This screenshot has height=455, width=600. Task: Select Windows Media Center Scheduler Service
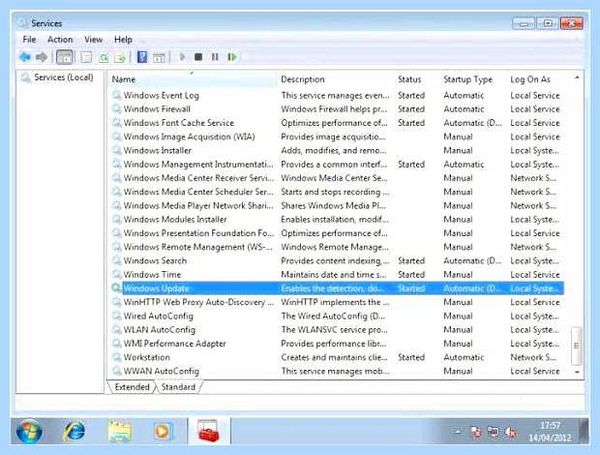pyautogui.click(x=338, y=192)
